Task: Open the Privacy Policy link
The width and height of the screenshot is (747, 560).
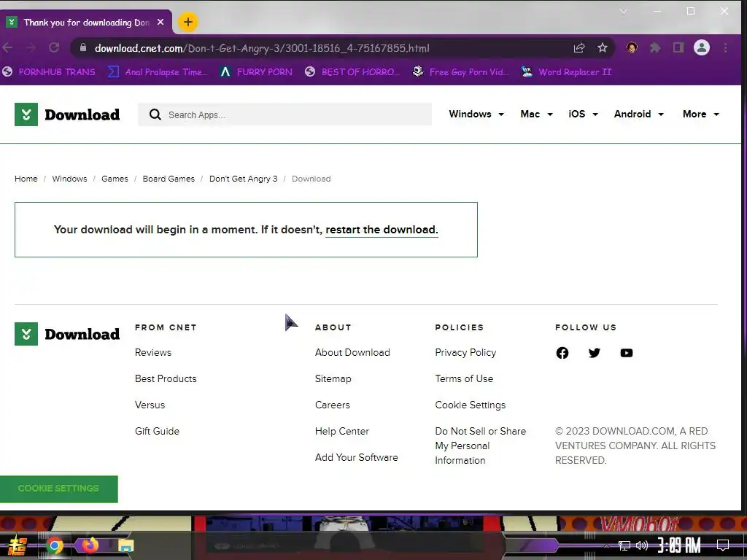Action: [x=465, y=353]
